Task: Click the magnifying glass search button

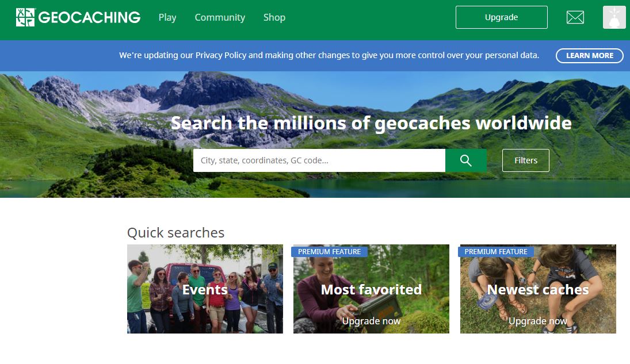Action: point(466,160)
